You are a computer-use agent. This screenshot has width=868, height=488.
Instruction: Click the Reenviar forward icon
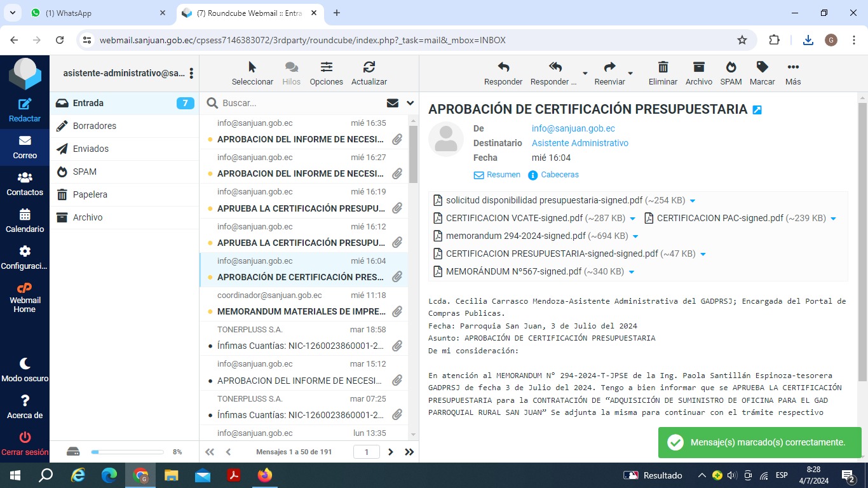coord(609,67)
